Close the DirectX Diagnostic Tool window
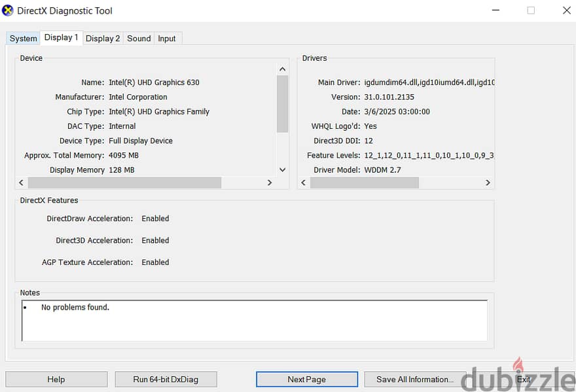This screenshot has height=392, width=576. click(x=567, y=10)
